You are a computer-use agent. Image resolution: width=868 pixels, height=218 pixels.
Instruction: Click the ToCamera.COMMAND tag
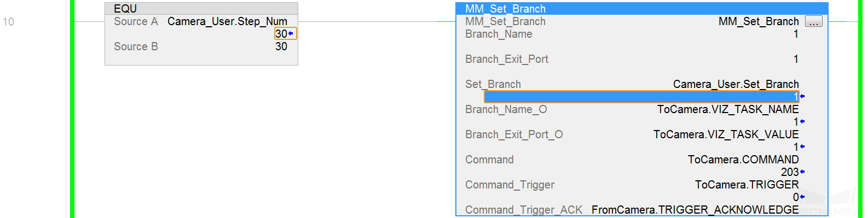(743, 160)
